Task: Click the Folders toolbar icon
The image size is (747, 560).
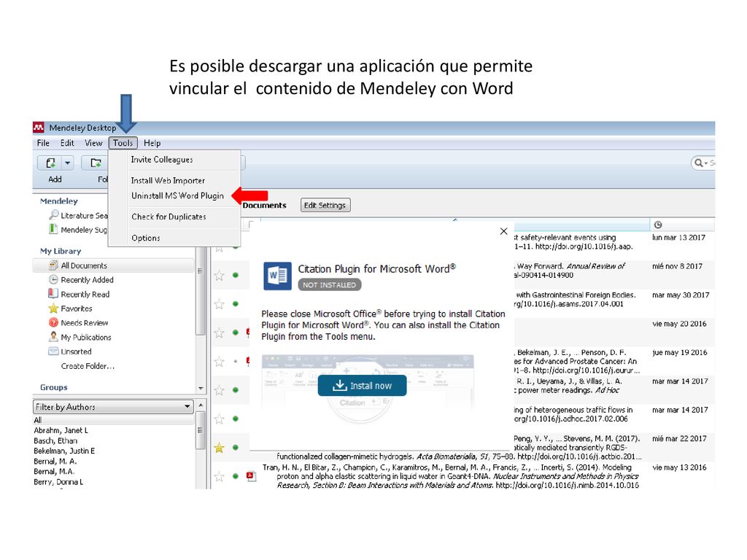Action: (96, 163)
